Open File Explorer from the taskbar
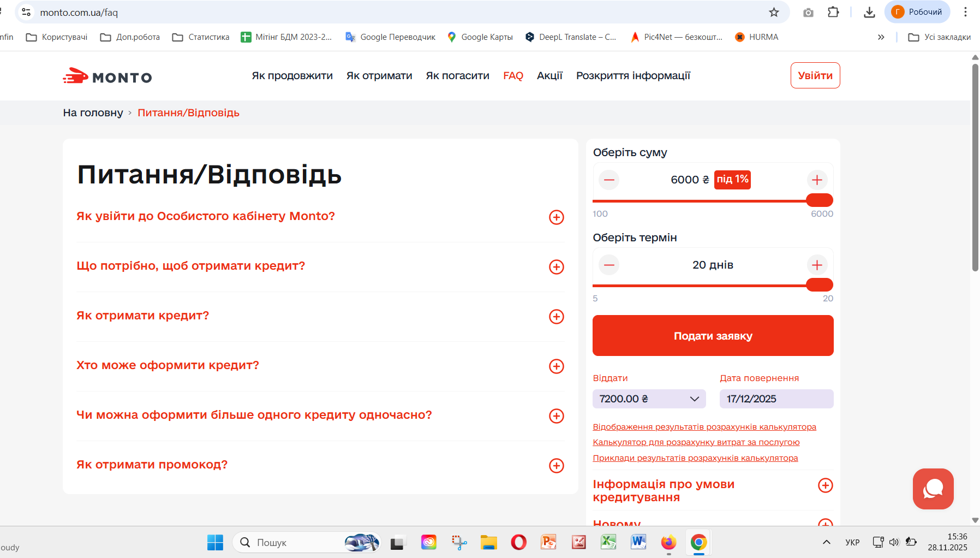The image size is (980, 558). 488,542
